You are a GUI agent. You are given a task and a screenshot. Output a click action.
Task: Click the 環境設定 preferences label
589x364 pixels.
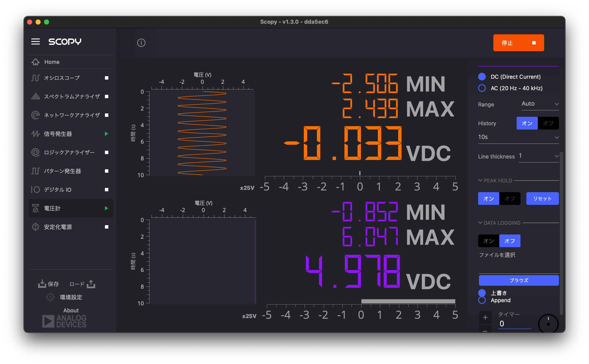point(71,297)
